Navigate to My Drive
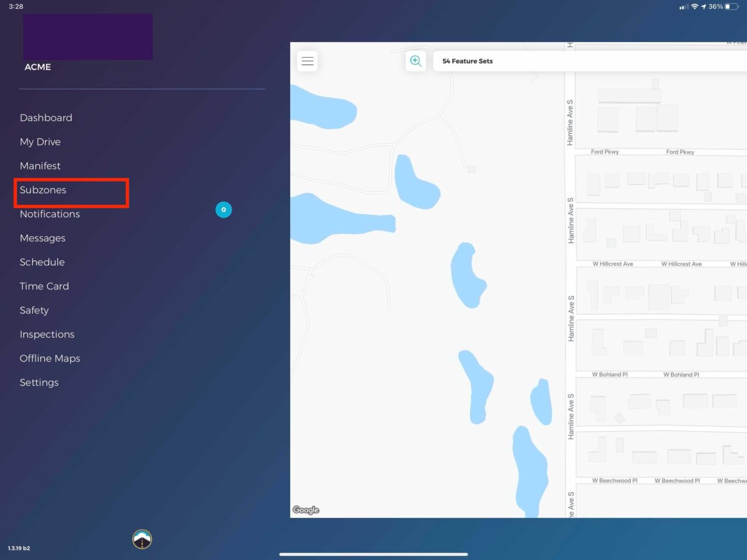 (40, 142)
